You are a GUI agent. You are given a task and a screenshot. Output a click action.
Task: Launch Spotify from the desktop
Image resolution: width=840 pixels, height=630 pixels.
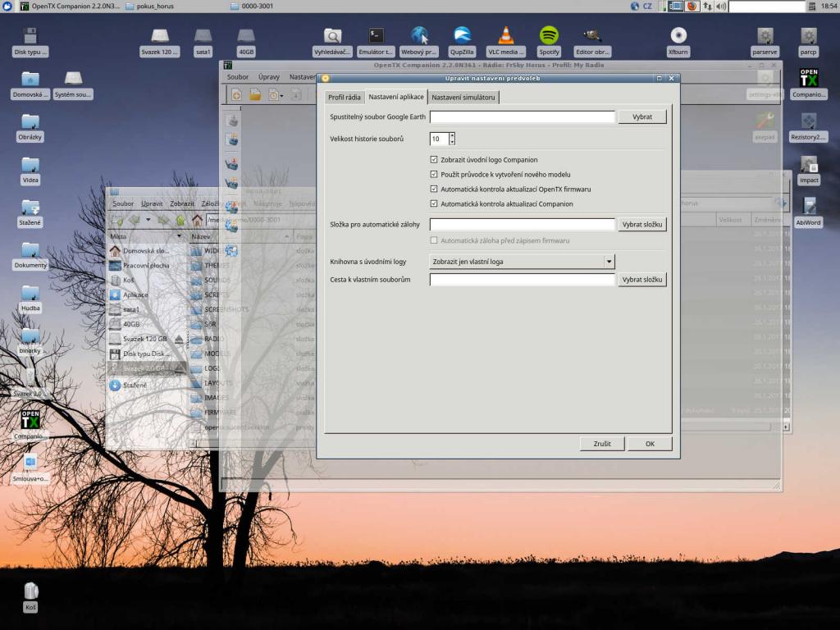click(549, 36)
